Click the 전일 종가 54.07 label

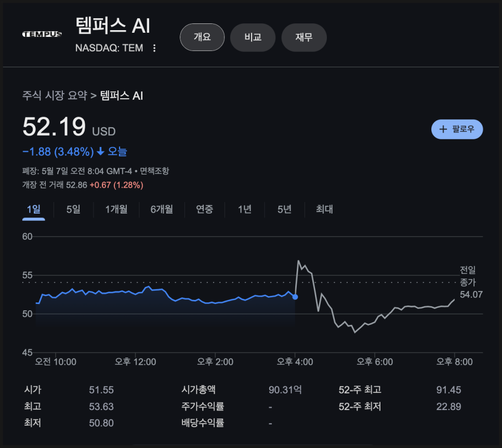coord(471,282)
